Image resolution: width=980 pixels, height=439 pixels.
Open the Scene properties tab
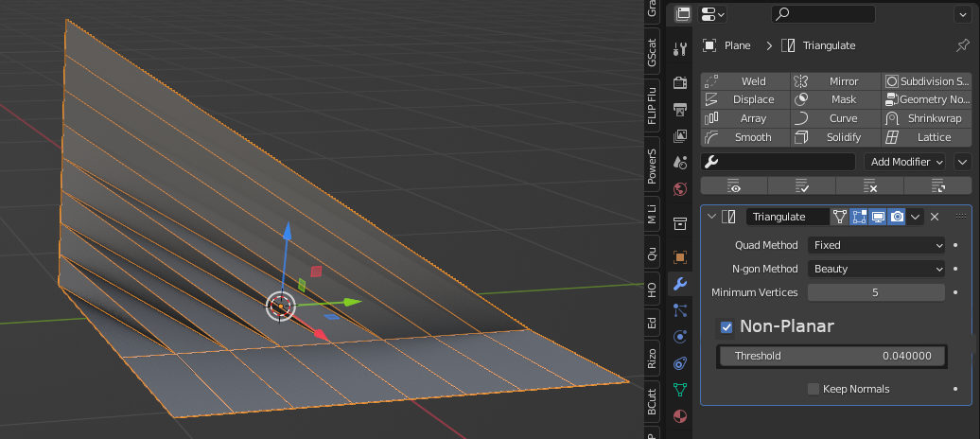(680, 162)
